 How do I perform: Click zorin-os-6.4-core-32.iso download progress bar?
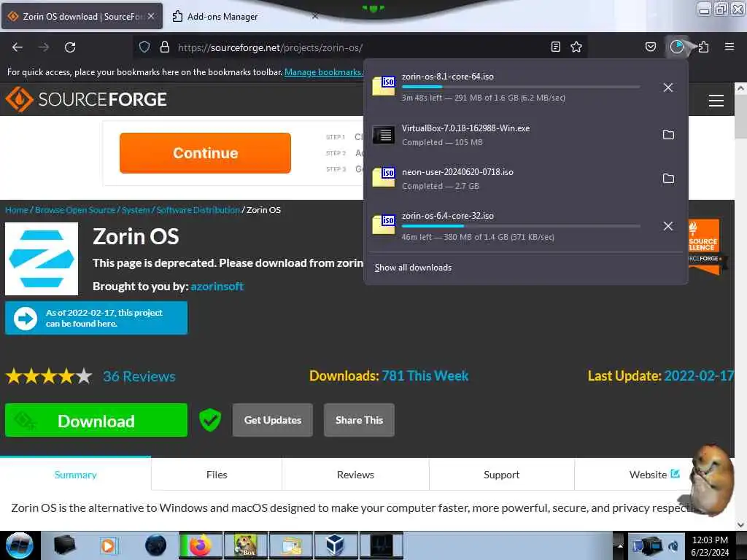tap(521, 226)
